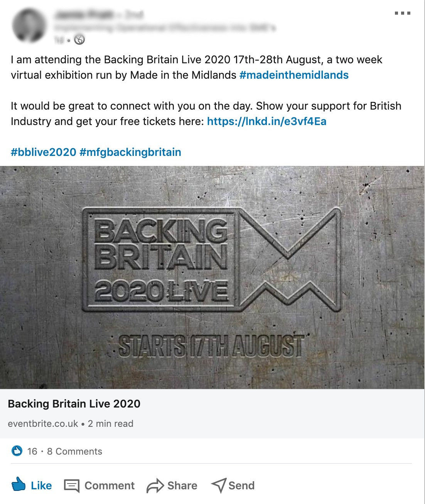The width and height of the screenshot is (425, 504).
Task: Click the blurred profile photo
Action: point(29,25)
